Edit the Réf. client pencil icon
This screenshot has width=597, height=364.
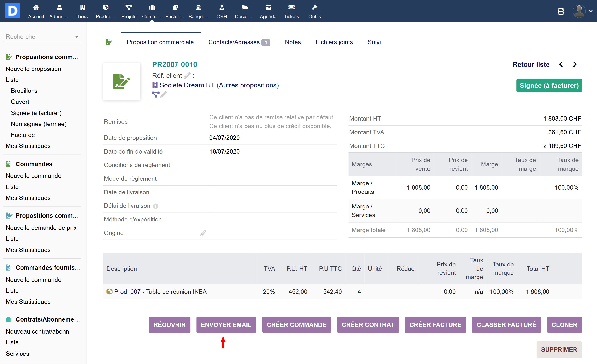pos(187,76)
